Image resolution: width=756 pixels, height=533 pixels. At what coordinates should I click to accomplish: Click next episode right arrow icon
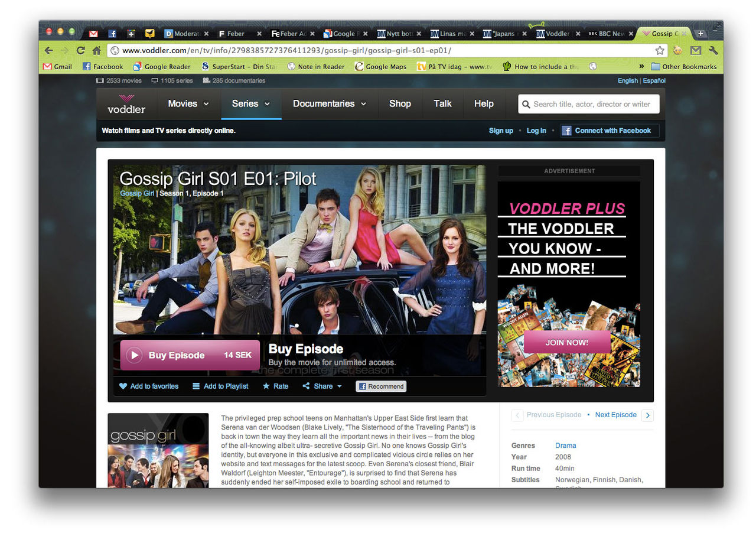click(x=647, y=415)
